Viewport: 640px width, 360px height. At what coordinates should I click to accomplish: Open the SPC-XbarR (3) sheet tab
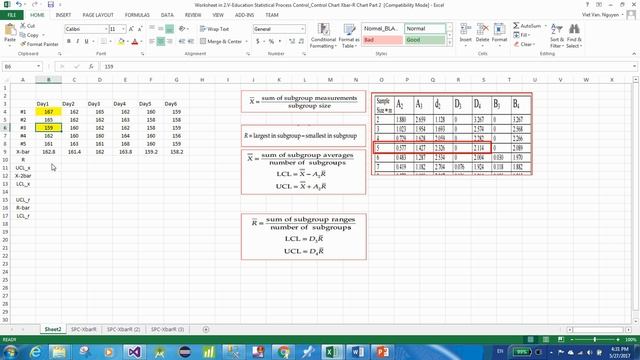tap(167, 329)
